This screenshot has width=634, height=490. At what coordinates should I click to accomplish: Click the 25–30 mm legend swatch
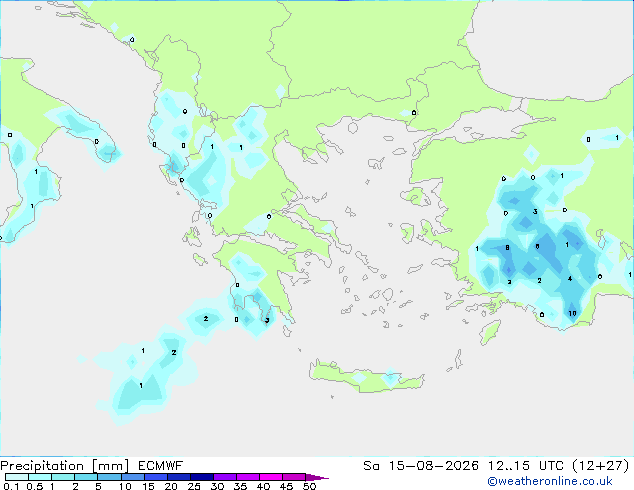click(201, 477)
